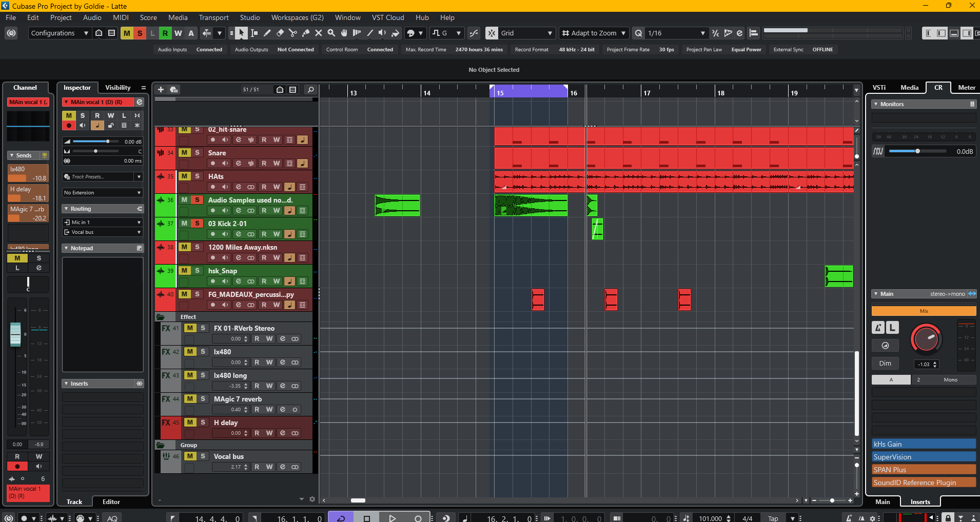This screenshot has width=980, height=522.
Task: Open the Track Presets dropdown
Action: pyautogui.click(x=103, y=177)
